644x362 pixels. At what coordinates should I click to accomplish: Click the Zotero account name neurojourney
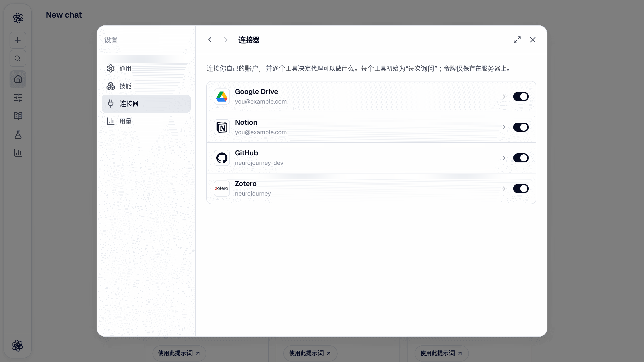253,194
